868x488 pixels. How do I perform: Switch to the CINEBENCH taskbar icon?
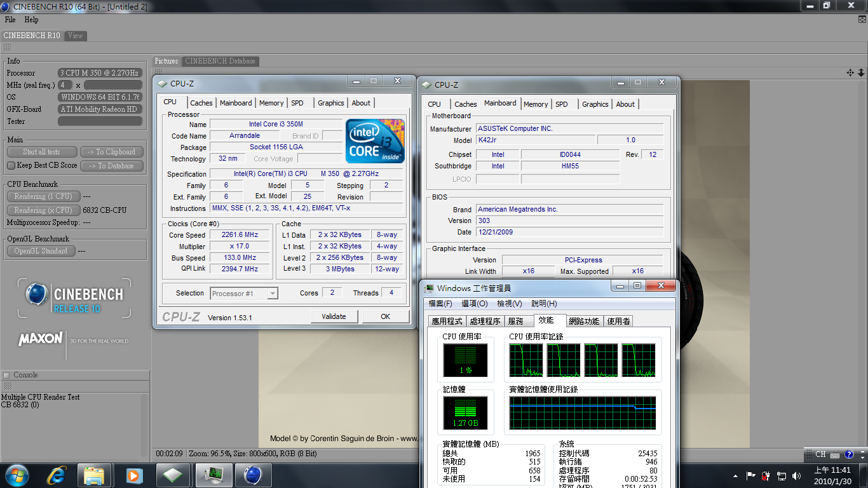click(x=254, y=475)
